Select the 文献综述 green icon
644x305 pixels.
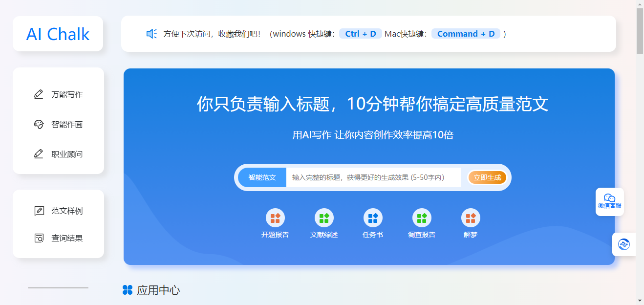(x=324, y=218)
